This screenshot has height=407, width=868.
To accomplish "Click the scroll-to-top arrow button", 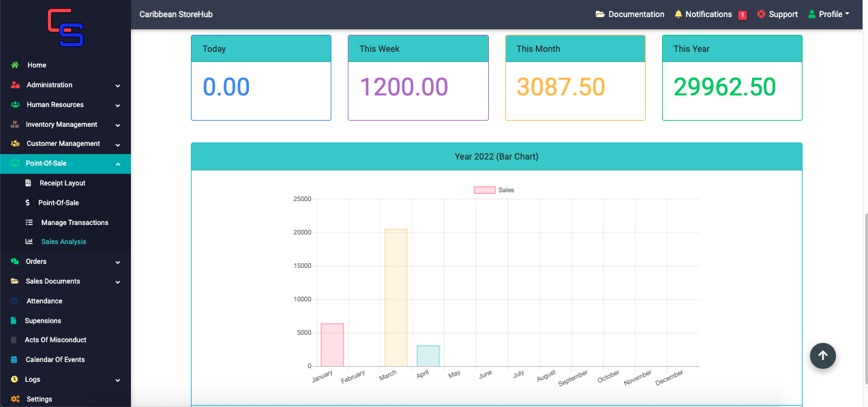I will 823,355.
